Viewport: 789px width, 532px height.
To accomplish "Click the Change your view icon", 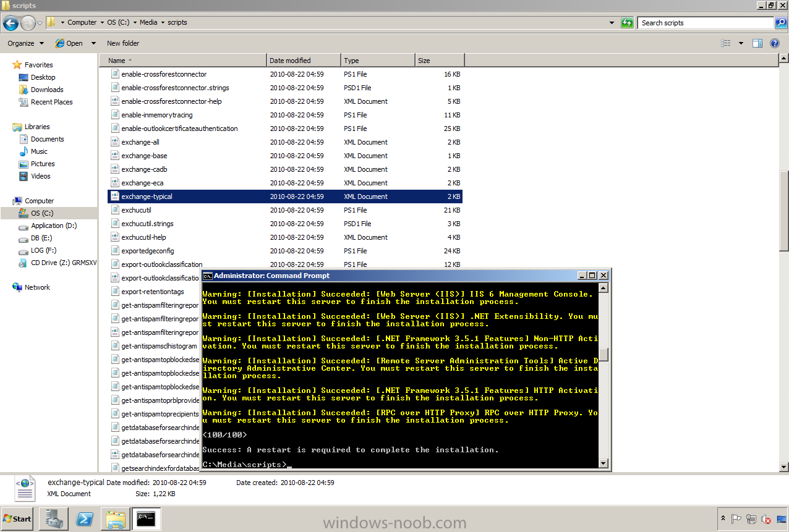I will [x=726, y=43].
